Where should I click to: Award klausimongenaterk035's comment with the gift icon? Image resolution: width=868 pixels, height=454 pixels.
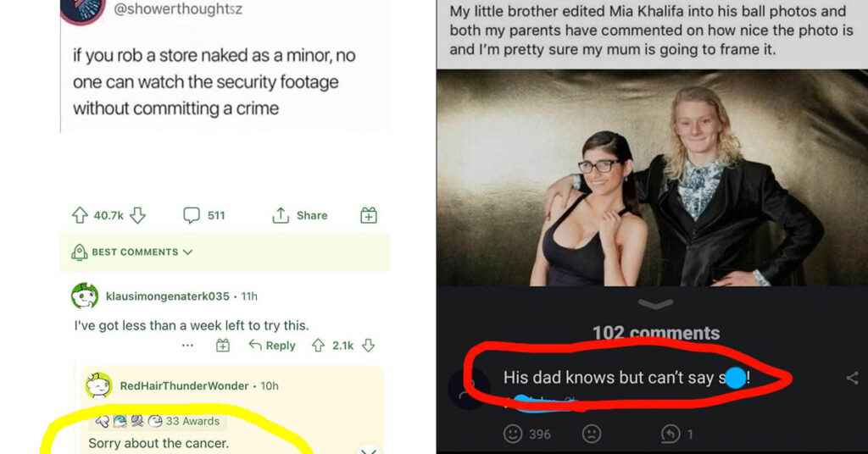223,346
